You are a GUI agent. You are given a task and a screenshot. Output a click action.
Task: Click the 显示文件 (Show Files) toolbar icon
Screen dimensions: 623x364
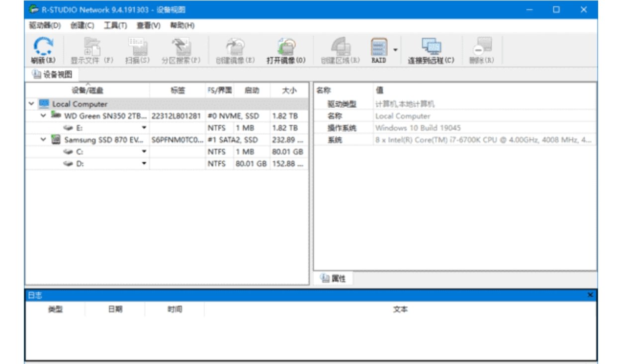click(x=92, y=46)
